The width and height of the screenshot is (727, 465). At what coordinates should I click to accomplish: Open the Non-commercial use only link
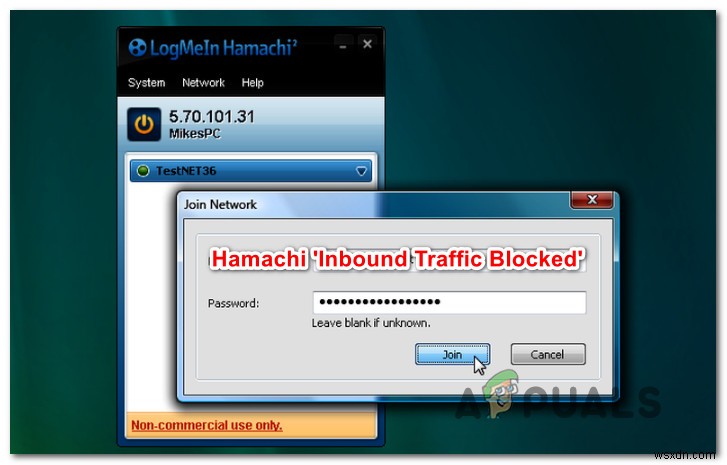207,425
